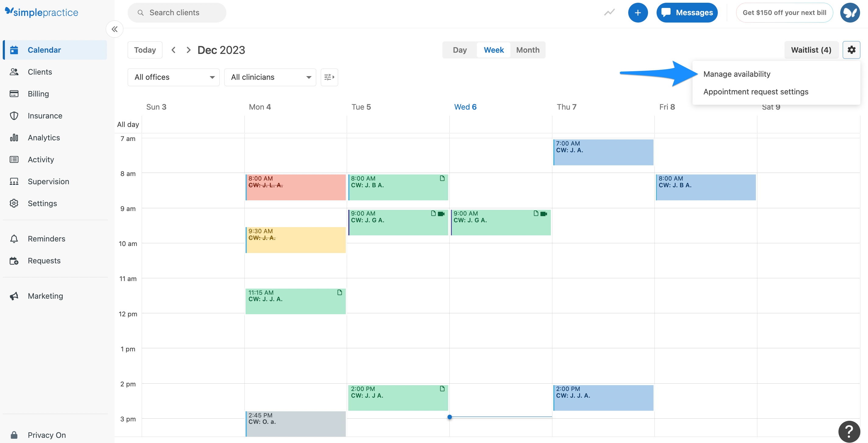Viewport: 868px width, 443px height.
Task: Switch to Month view
Action: click(527, 50)
